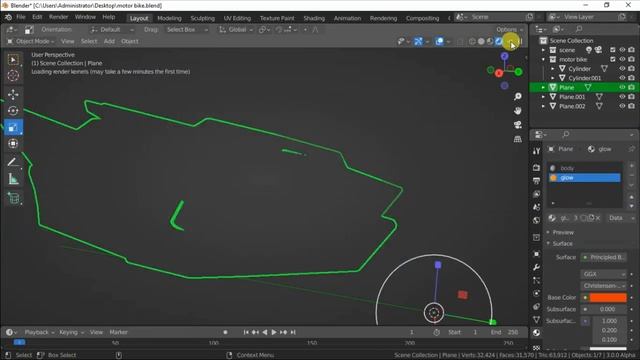640x360 pixels.
Task: Switch perspective/orthographic with the grid icon
Action: (518, 139)
